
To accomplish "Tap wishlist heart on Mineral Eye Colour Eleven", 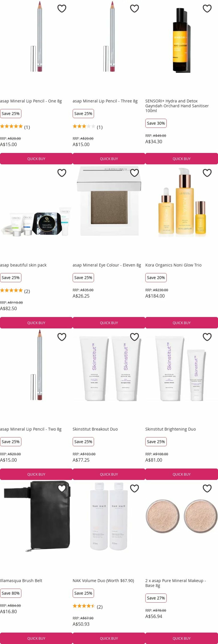I will pyautogui.click(x=134, y=173).
